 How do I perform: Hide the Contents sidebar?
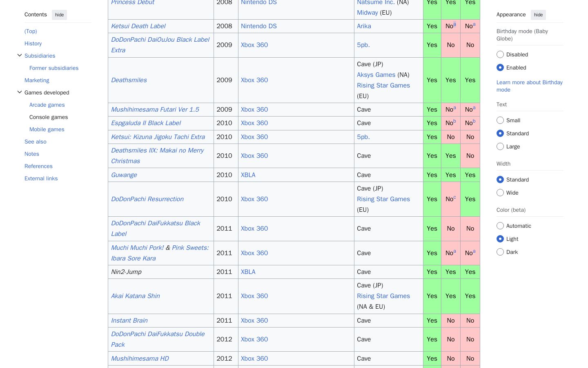coord(59,15)
